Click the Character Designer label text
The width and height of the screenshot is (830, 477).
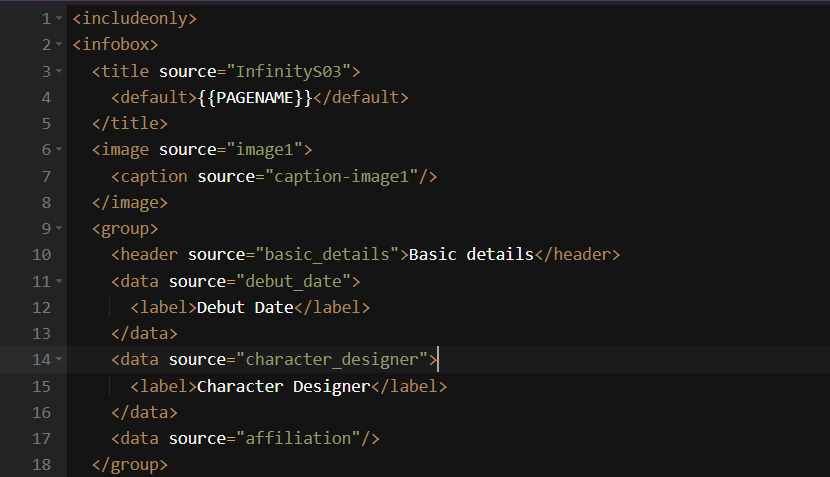click(x=283, y=386)
